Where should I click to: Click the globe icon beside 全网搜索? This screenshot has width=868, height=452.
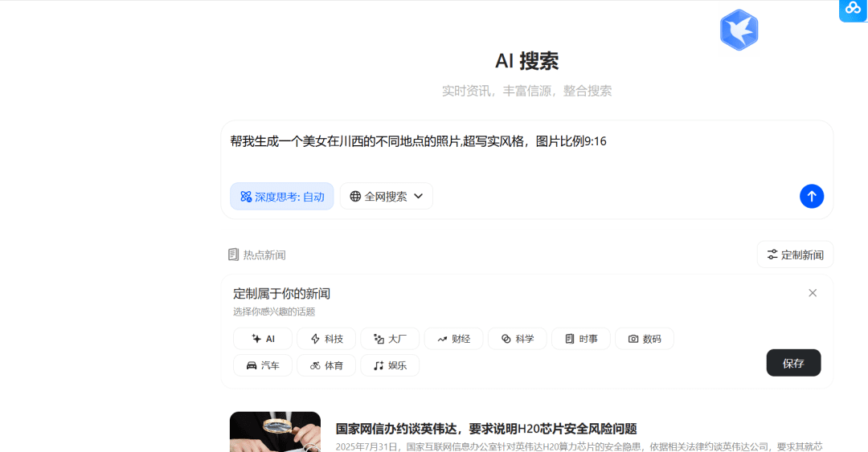(x=355, y=197)
